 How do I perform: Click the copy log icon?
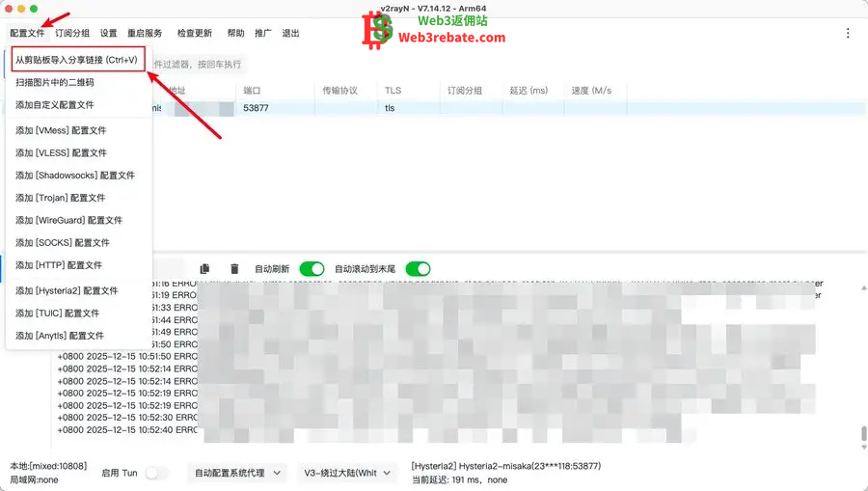(204, 268)
